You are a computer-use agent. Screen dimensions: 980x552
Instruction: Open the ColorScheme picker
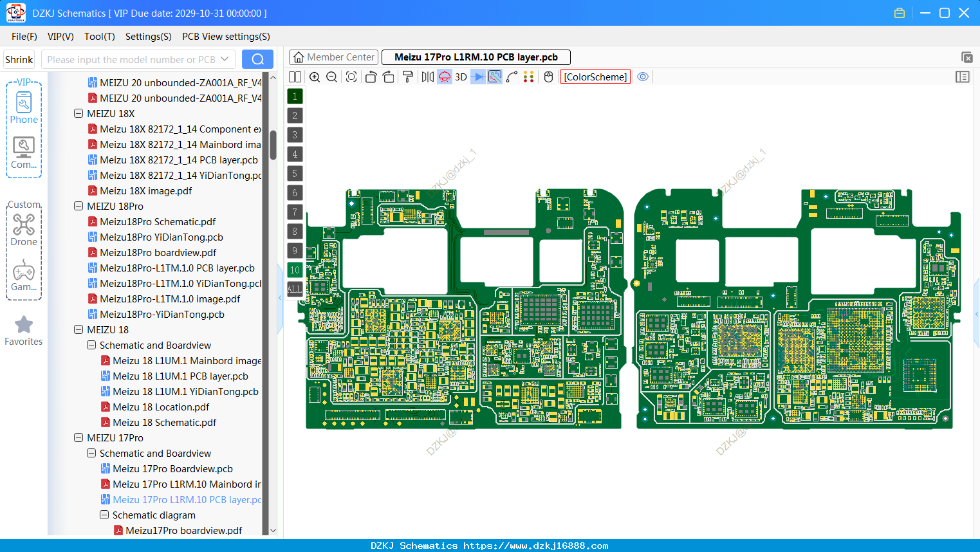pos(595,77)
